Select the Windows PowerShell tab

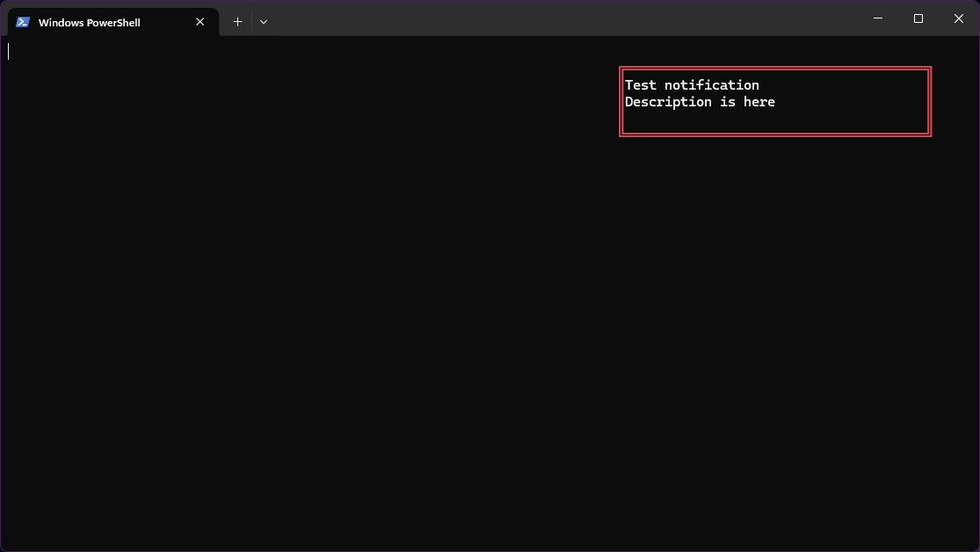pos(97,23)
